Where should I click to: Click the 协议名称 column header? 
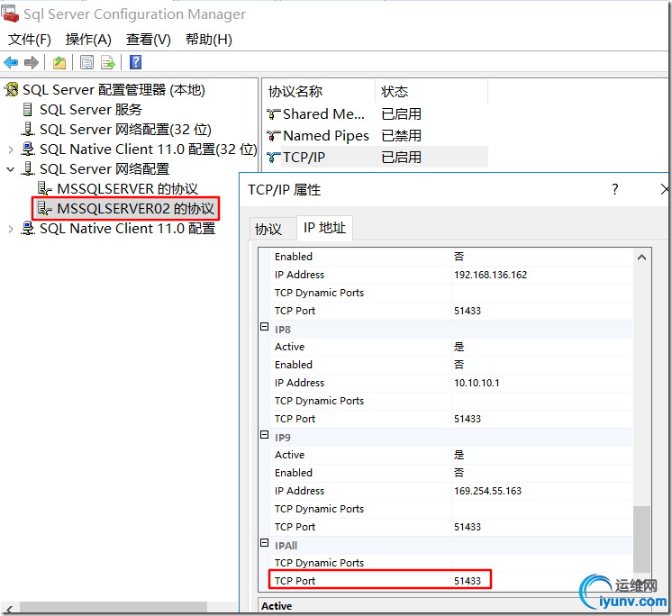[x=318, y=91]
